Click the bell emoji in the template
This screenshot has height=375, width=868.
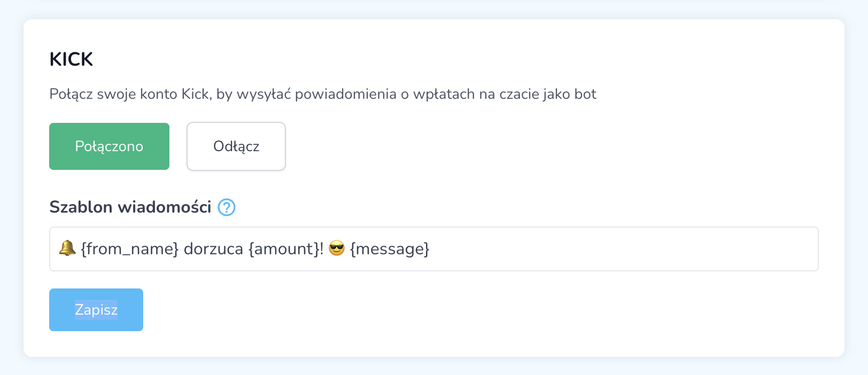pos(67,248)
